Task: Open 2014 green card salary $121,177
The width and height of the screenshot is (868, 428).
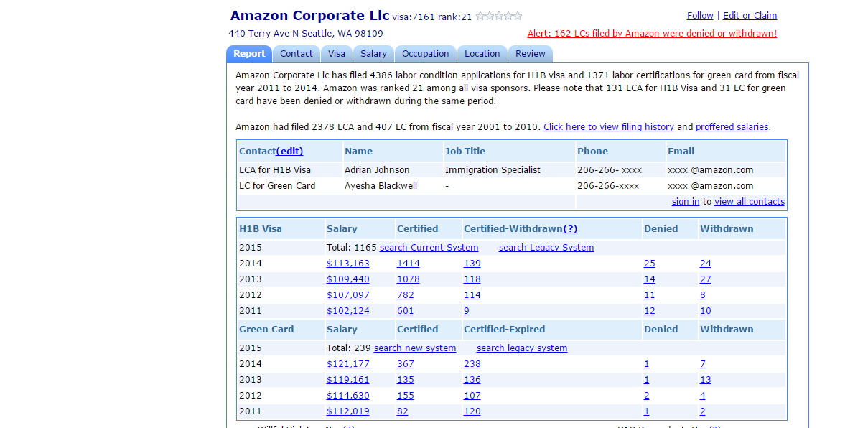Action: (348, 364)
